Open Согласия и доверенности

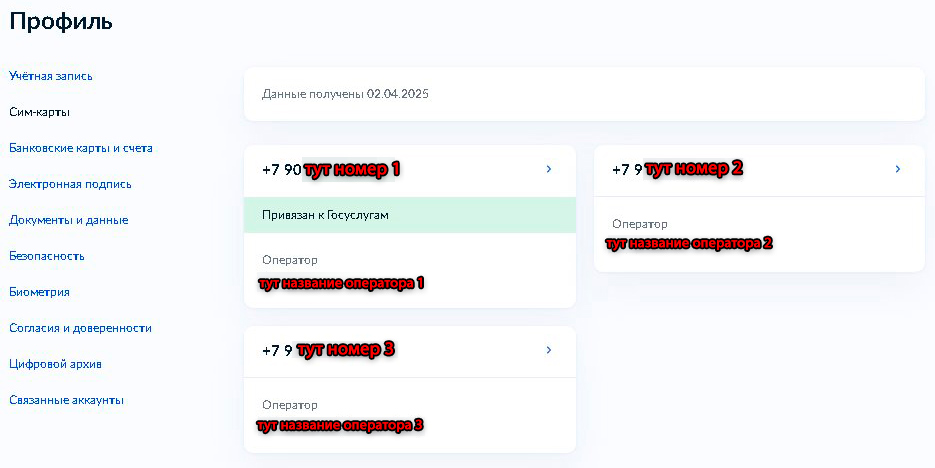(80, 328)
